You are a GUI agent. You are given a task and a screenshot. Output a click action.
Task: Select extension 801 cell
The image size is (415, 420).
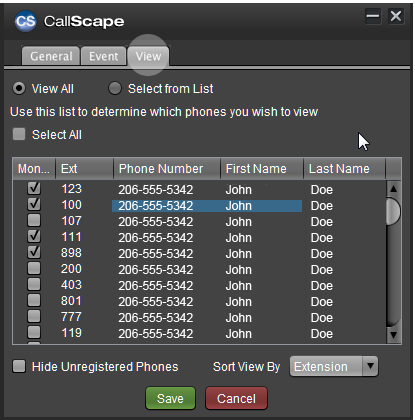click(x=71, y=301)
